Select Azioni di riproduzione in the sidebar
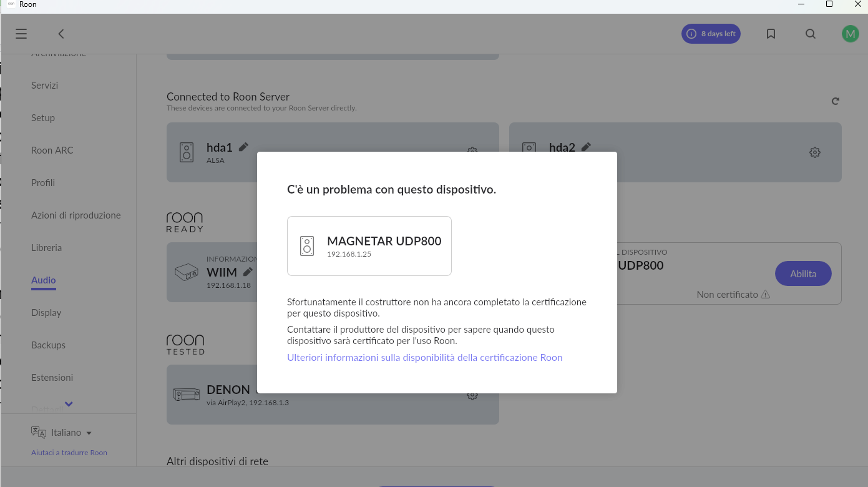Screen dimensions: 868x487 [76, 215]
